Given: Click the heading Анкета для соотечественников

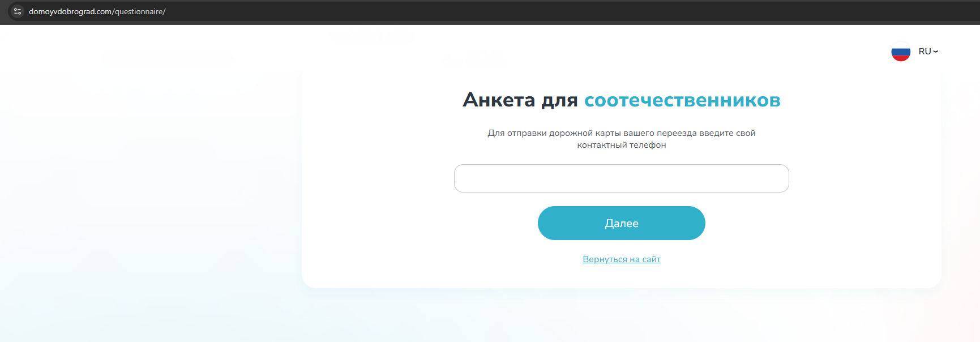Looking at the screenshot, I should (622, 100).
